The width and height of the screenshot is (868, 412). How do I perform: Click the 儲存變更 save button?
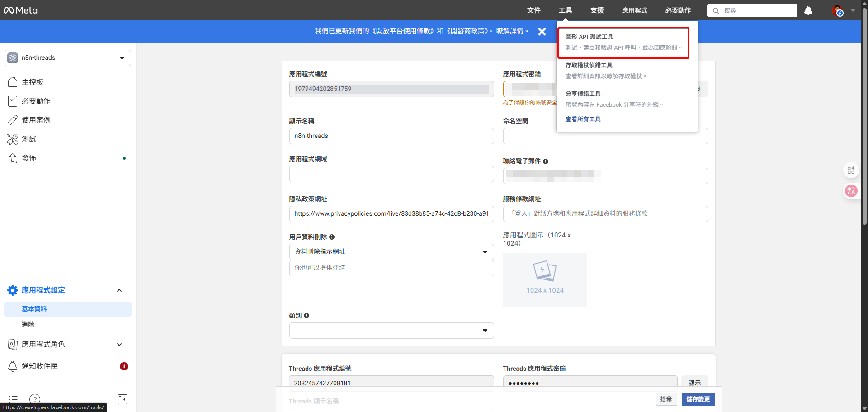pos(698,399)
